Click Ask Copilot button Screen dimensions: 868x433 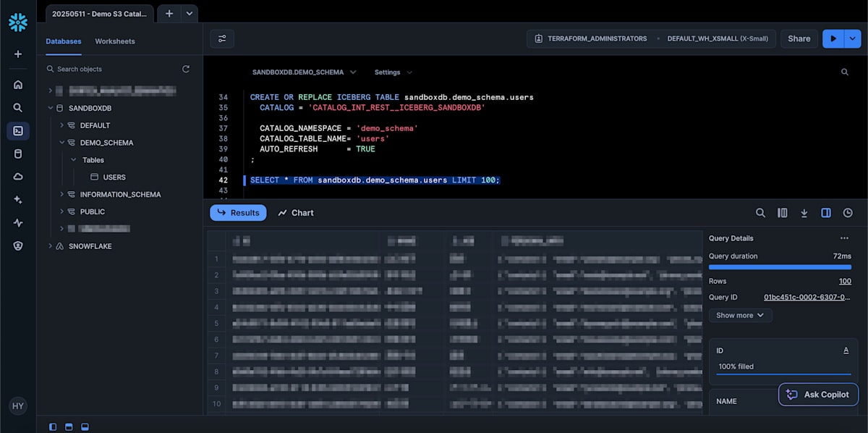pos(819,395)
